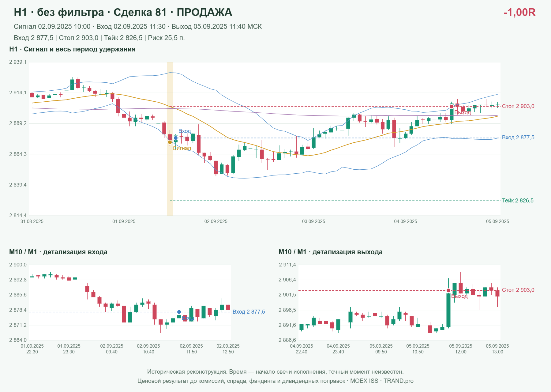Click the 31.08.2025 date axis label
Screen dimensions: 551x392
click(x=32, y=221)
